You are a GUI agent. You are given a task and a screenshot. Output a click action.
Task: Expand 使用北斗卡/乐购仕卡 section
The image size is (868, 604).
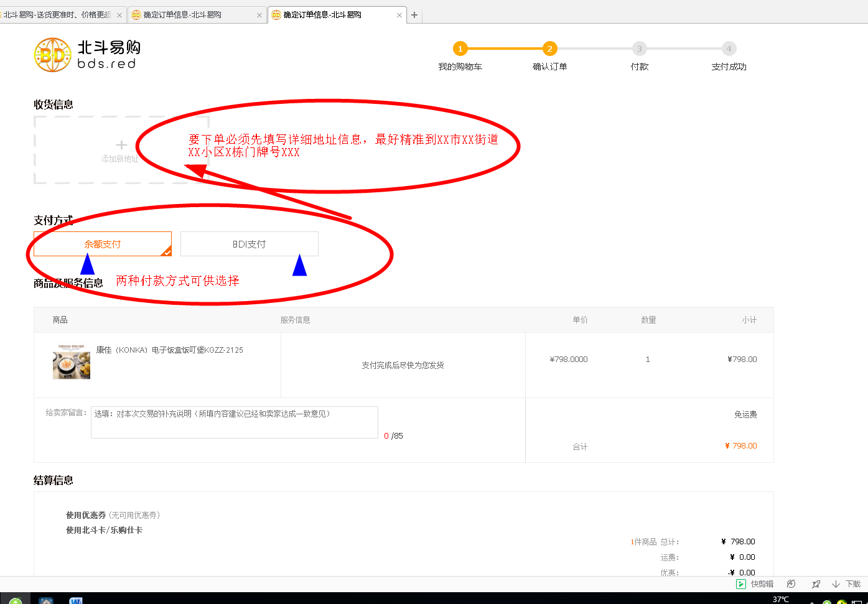(104, 530)
